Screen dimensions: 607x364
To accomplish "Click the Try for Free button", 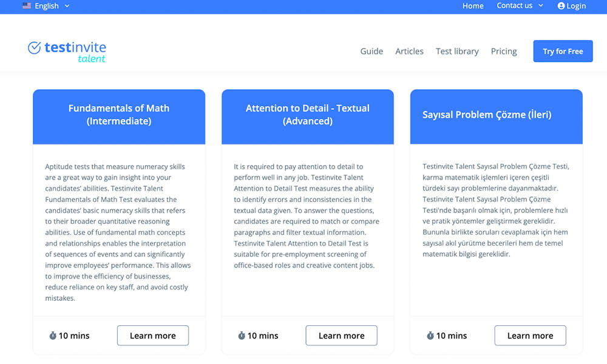I will click(563, 51).
